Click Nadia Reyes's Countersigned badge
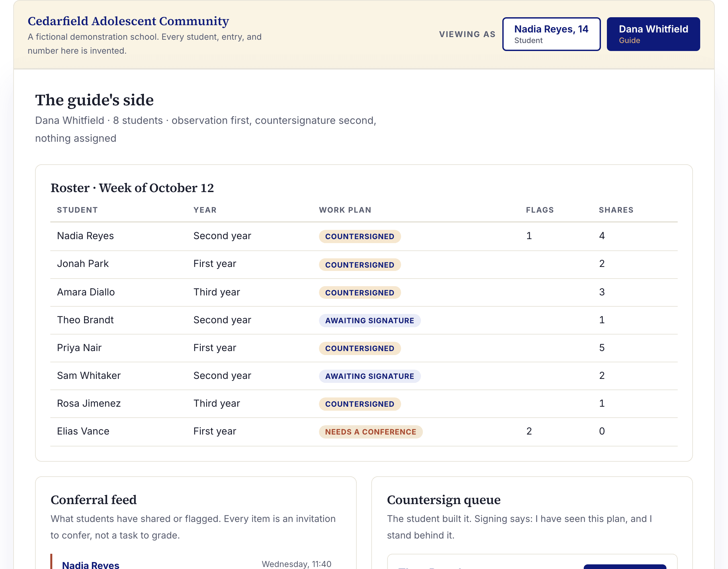This screenshot has height=569, width=728. [360, 236]
